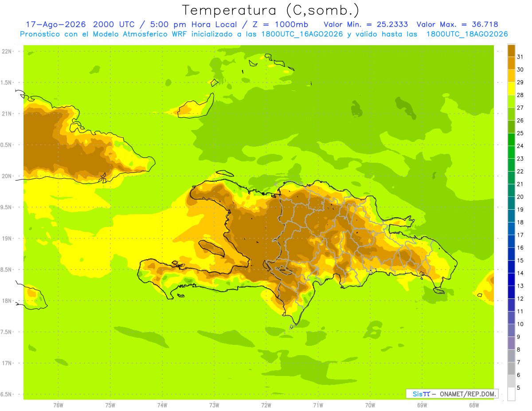Screen dimensions: 532x411
Task: Pick the legend swatch between 20 and 21
Action: point(511,190)
